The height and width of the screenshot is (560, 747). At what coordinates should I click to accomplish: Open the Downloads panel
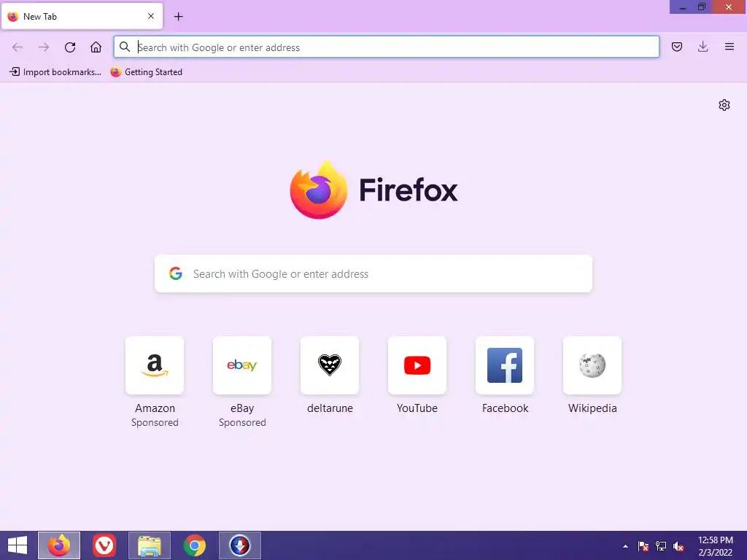[703, 47]
